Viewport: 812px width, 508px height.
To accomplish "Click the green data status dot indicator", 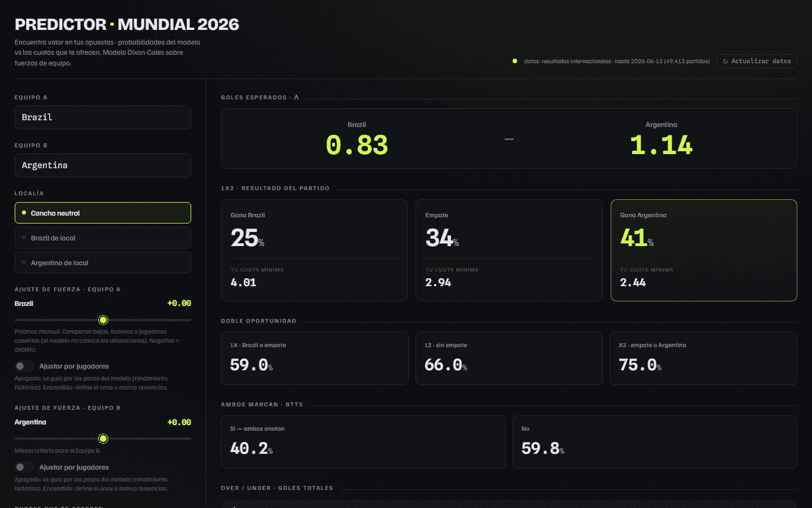I will tap(515, 61).
